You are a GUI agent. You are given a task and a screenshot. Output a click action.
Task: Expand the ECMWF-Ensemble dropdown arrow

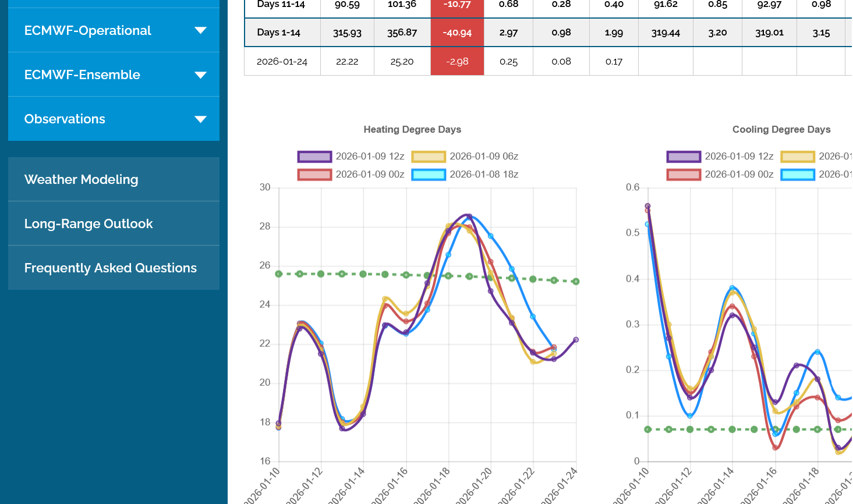click(200, 74)
